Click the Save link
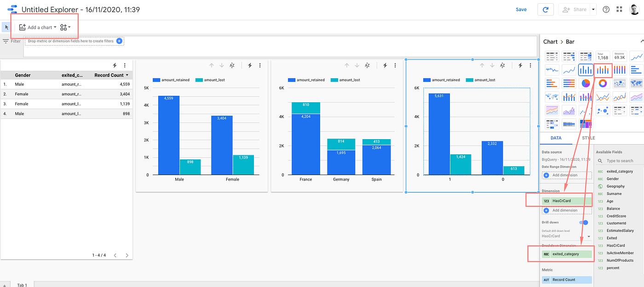644x287 pixels. coord(521,9)
